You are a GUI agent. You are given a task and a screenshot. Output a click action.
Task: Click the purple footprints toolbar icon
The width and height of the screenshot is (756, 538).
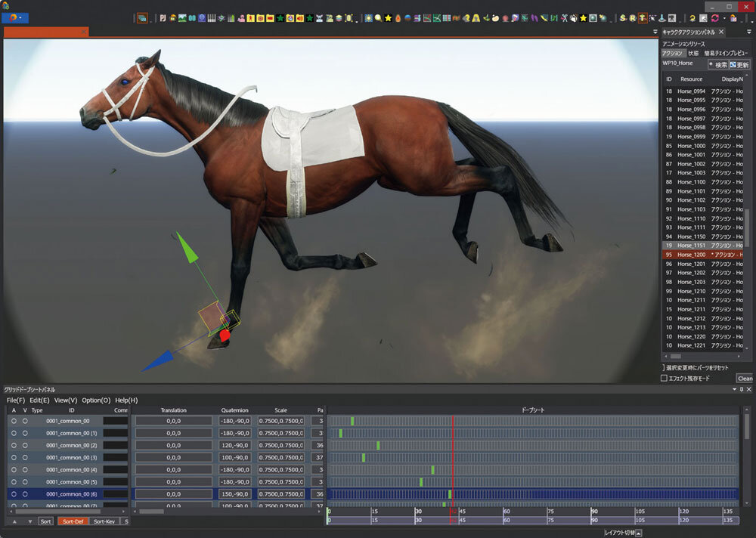click(534, 18)
